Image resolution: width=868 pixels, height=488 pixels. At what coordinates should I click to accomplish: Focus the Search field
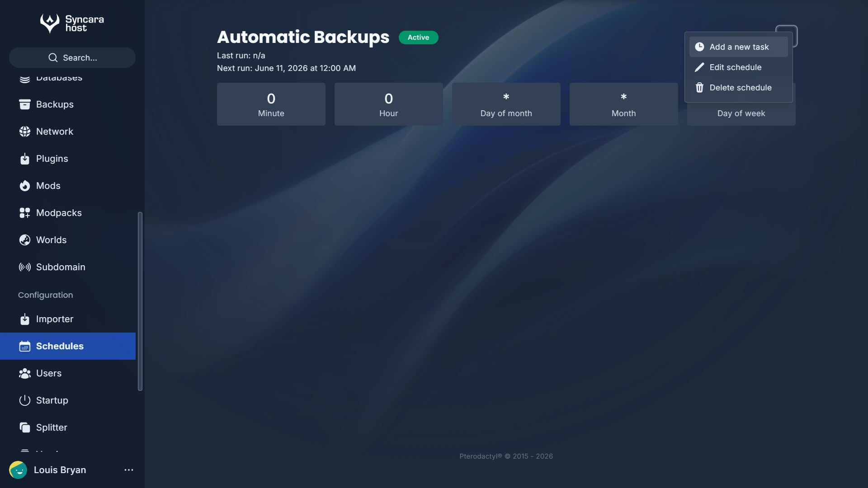click(72, 58)
